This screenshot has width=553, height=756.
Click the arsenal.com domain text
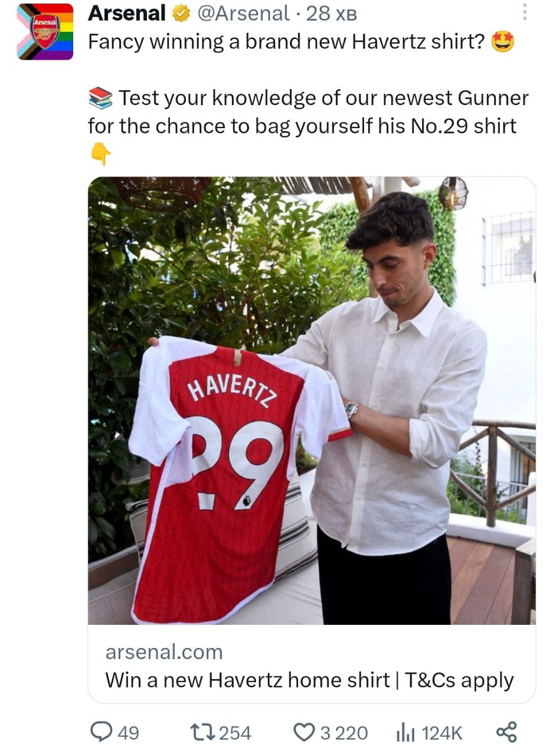click(x=163, y=652)
